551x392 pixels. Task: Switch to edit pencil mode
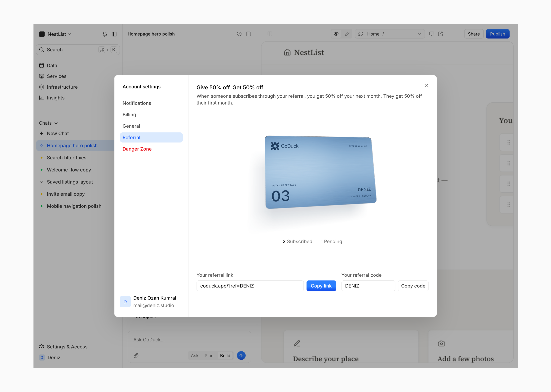point(347,34)
